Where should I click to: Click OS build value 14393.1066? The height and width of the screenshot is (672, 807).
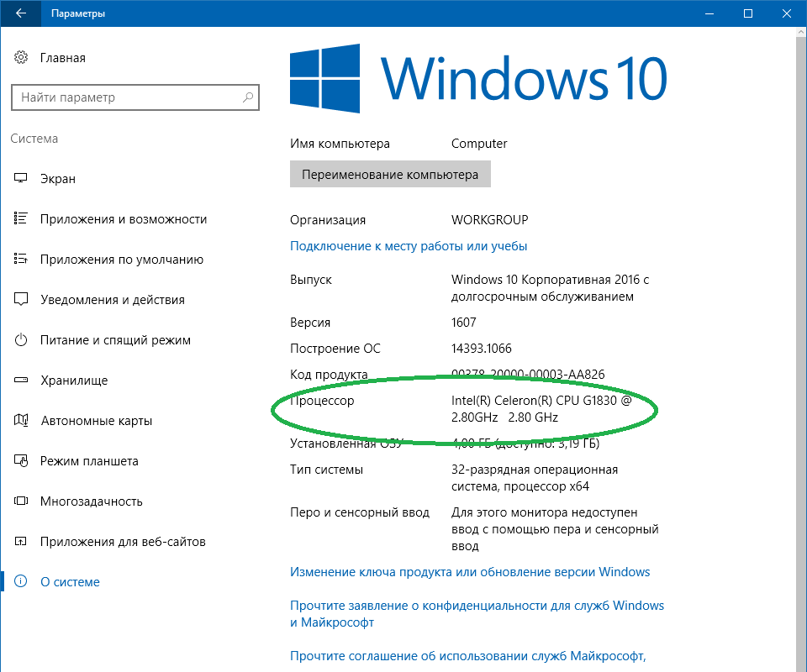coord(481,349)
